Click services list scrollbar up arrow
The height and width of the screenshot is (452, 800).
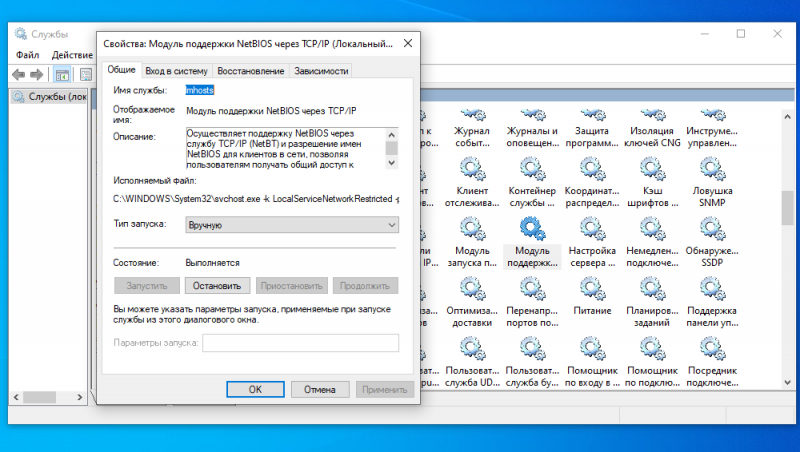[x=788, y=117]
